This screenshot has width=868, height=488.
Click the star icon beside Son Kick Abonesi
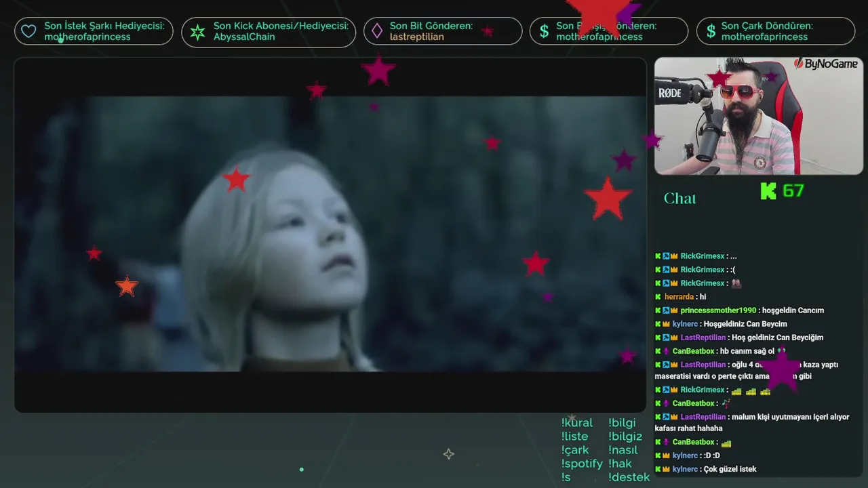[197, 32]
